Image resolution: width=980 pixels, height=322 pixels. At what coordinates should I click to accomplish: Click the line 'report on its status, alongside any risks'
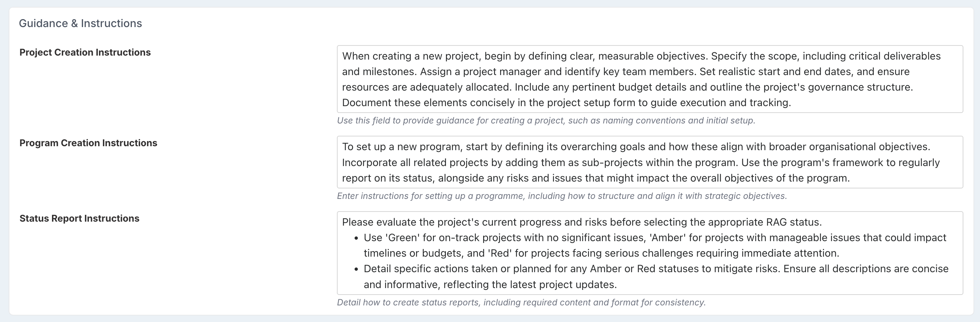point(595,178)
